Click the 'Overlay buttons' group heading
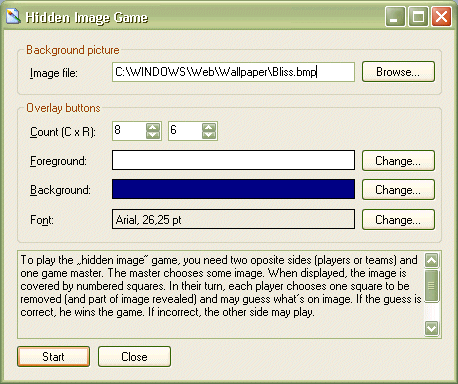Screen dimensions: 458x384 tap(63, 108)
